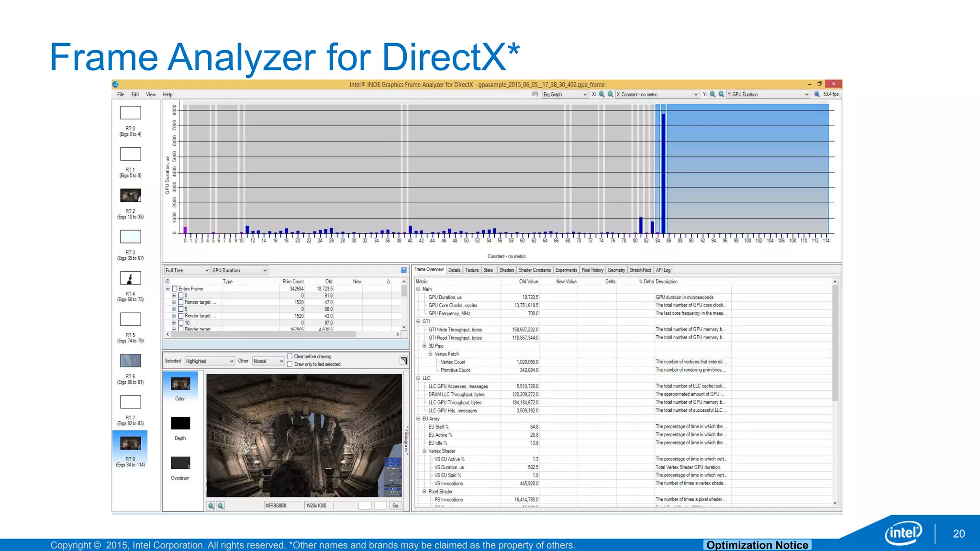The width and height of the screenshot is (980, 551).
Task: Expand the tree node for erg 0
Action: pos(174,296)
